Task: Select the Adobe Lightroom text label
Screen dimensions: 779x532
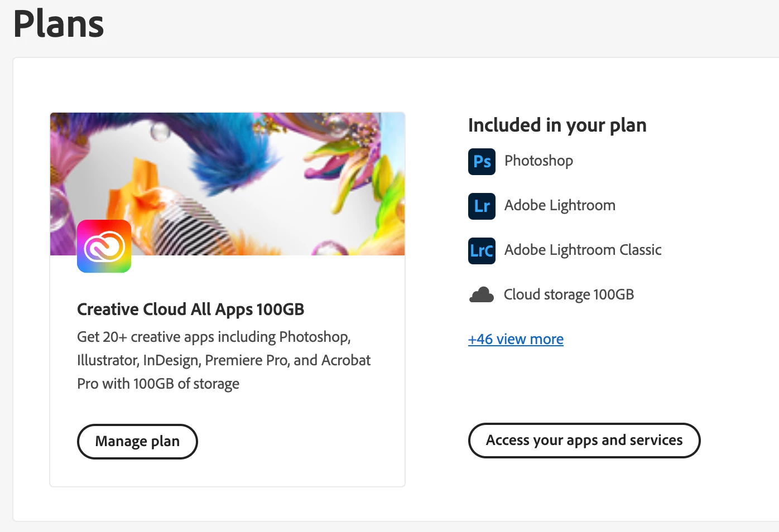Action: click(x=560, y=205)
